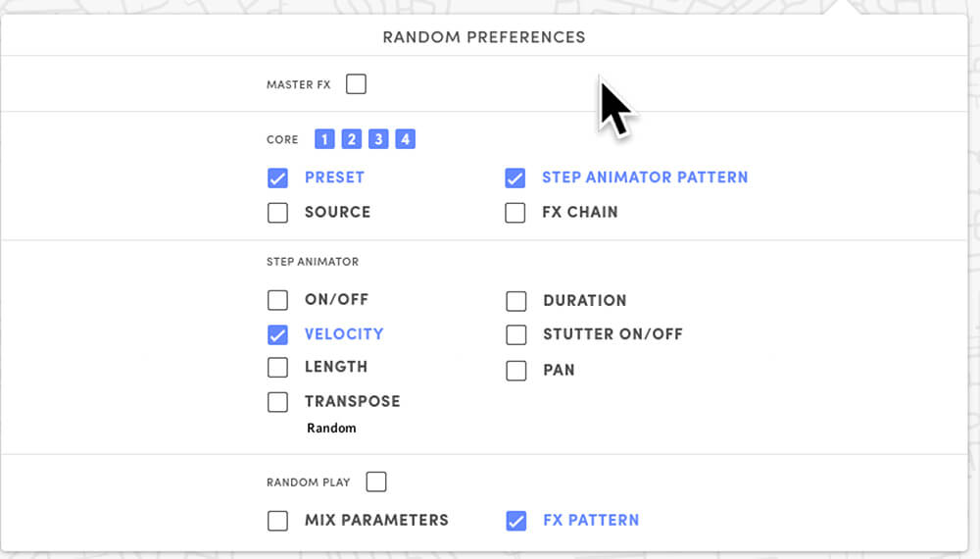Enable the Pan checkbox
The height and width of the screenshot is (559, 980).
[x=516, y=371]
